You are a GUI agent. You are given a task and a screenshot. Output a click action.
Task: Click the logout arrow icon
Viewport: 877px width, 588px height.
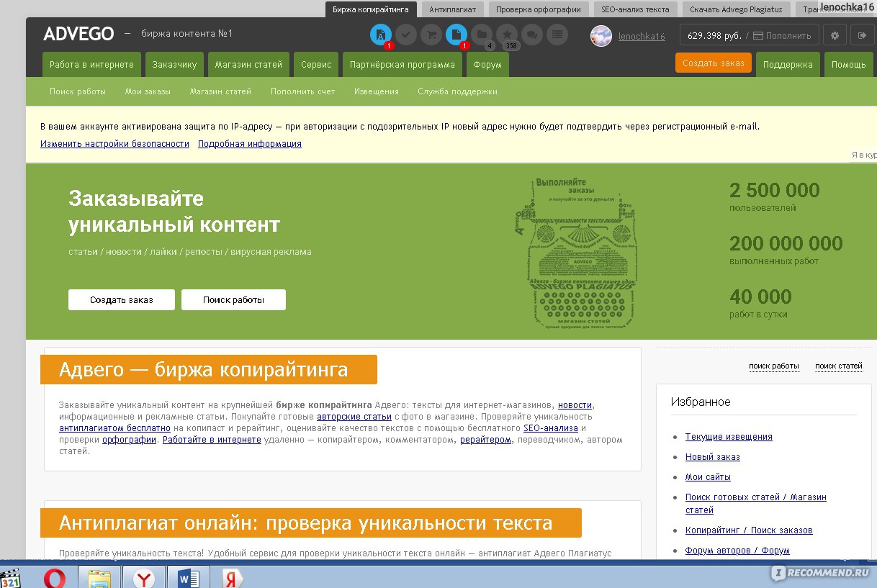pyautogui.click(x=862, y=35)
